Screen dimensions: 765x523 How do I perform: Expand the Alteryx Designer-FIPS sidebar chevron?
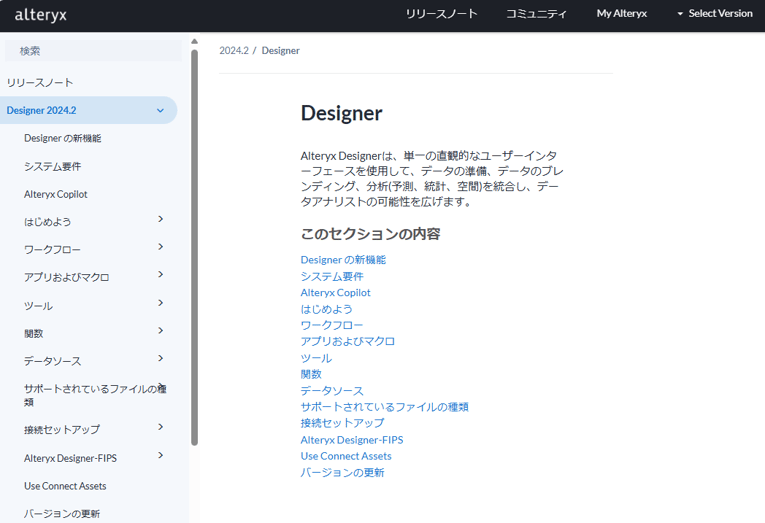[x=161, y=455]
